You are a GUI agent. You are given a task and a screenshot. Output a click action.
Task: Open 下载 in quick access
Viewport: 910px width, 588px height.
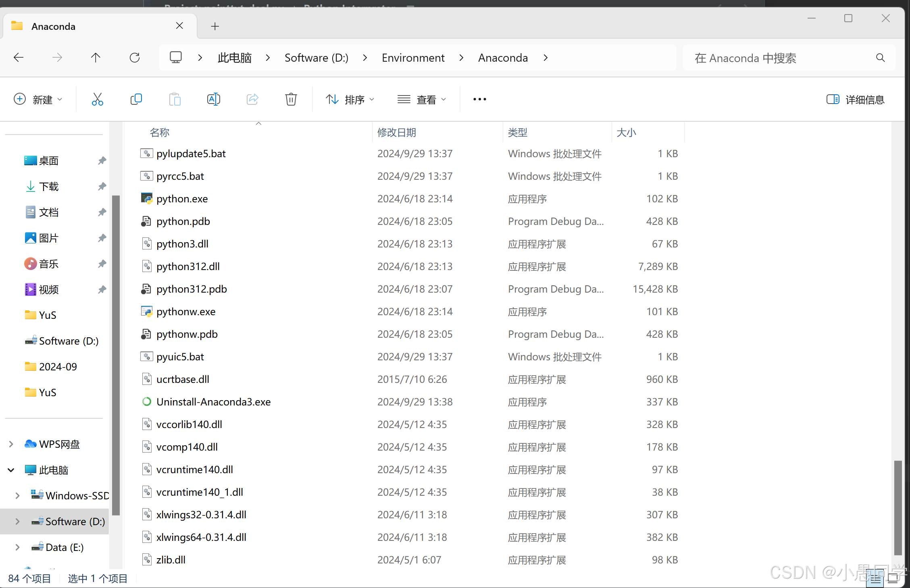click(x=42, y=187)
